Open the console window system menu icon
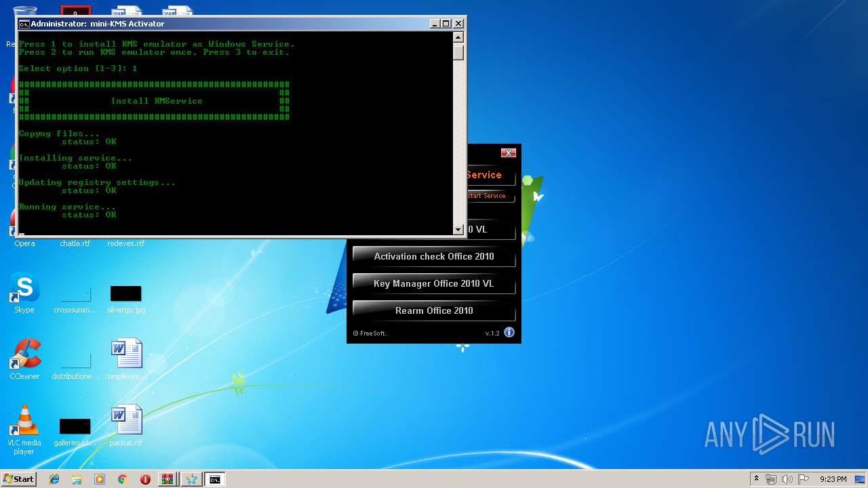This screenshot has width=868, height=488. coord(24,24)
